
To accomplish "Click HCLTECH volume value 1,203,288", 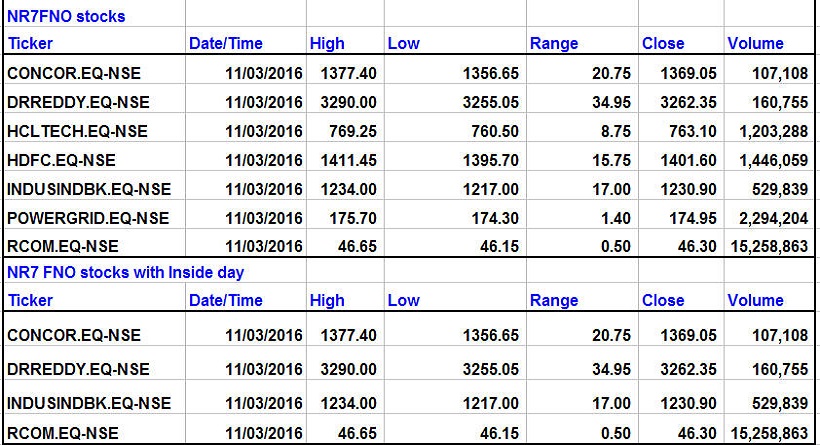I will (766, 131).
